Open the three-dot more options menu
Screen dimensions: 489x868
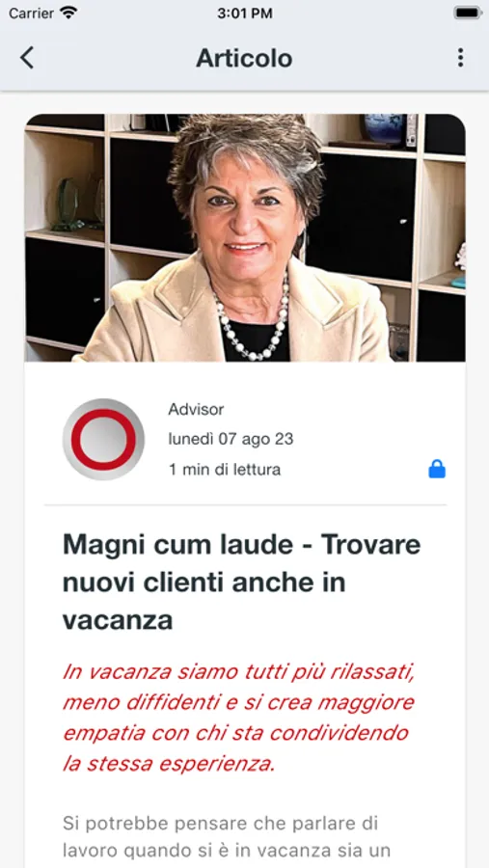(460, 58)
